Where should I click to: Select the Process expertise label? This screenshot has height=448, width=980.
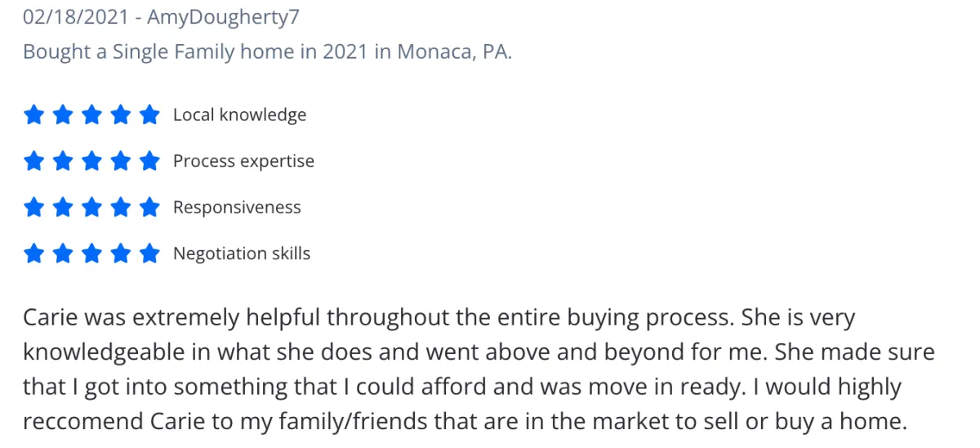coord(243,161)
